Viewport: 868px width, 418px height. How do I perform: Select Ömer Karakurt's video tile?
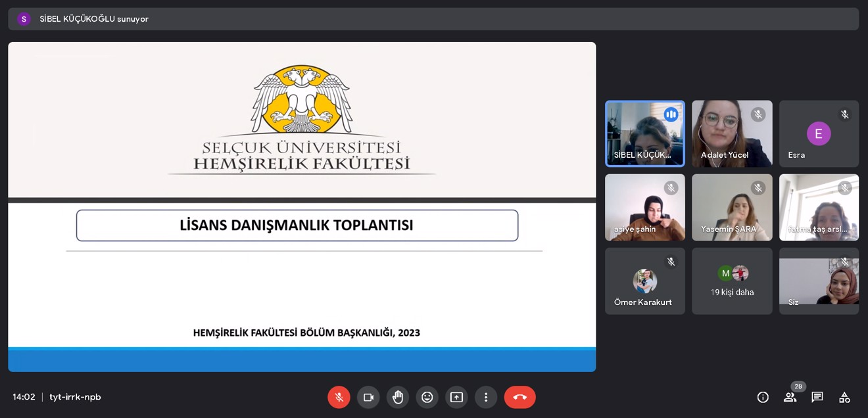[x=645, y=281]
